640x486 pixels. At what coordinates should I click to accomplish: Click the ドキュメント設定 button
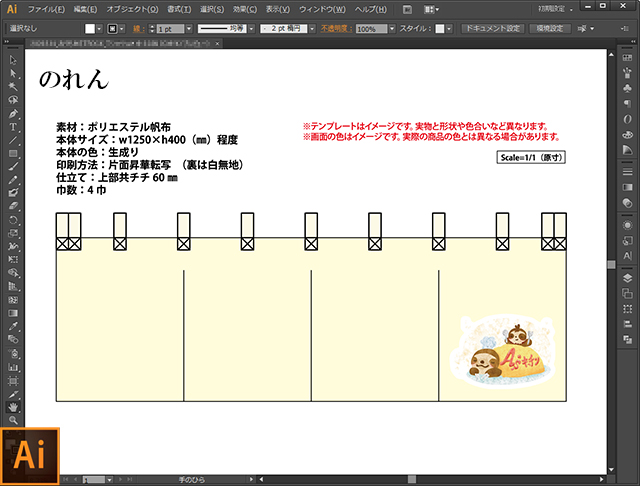(x=493, y=29)
